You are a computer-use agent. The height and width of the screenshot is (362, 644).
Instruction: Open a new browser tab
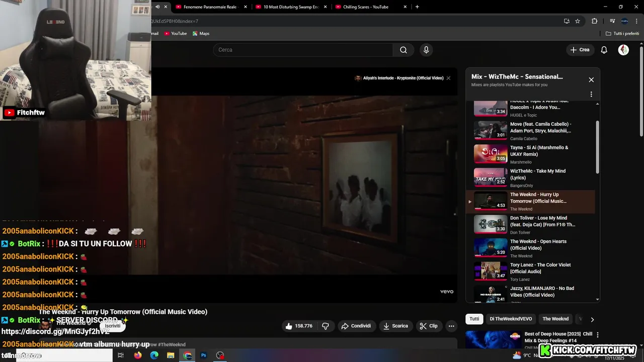coord(417,7)
